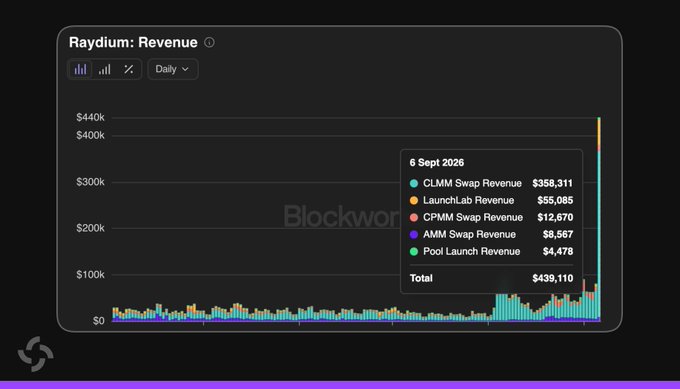Click the Pool Launch Revenue green dot
The width and height of the screenshot is (680, 389).
coord(414,252)
